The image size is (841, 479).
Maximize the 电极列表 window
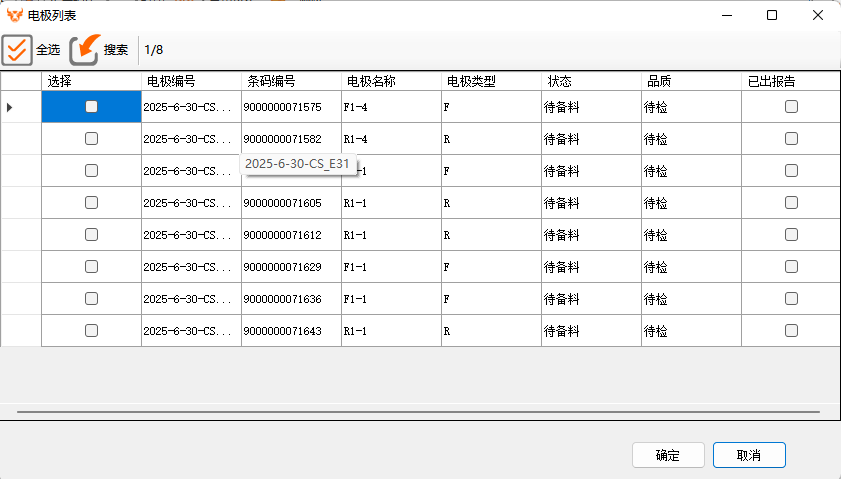[772, 15]
